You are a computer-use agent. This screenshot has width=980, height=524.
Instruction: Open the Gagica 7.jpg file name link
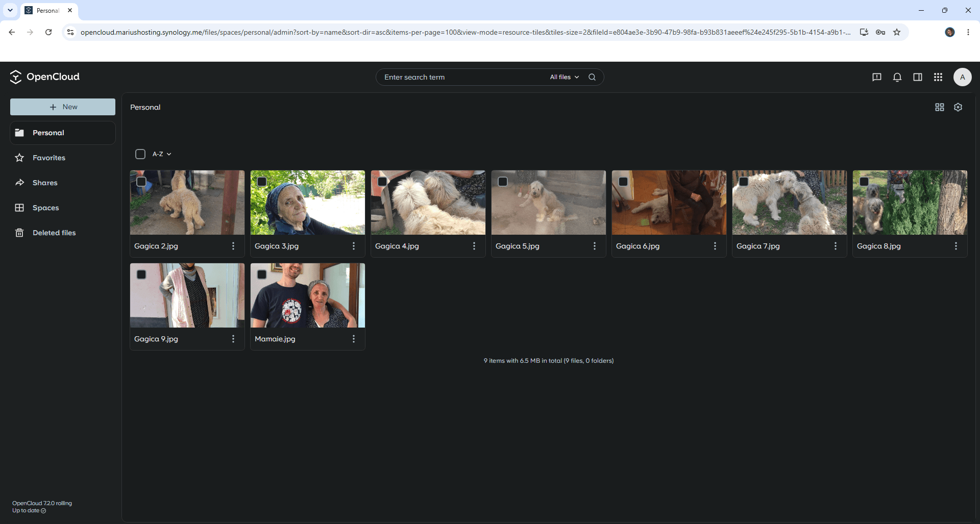(x=758, y=246)
